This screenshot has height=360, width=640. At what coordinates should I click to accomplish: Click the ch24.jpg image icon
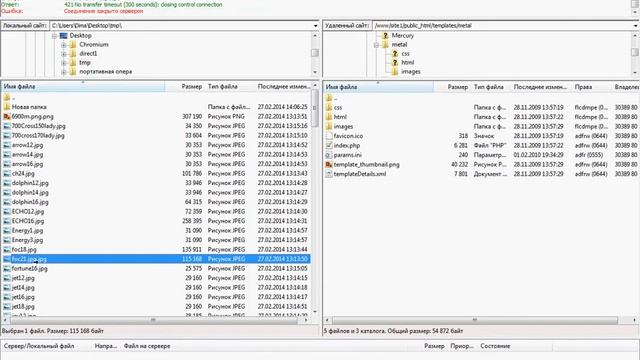[7, 173]
